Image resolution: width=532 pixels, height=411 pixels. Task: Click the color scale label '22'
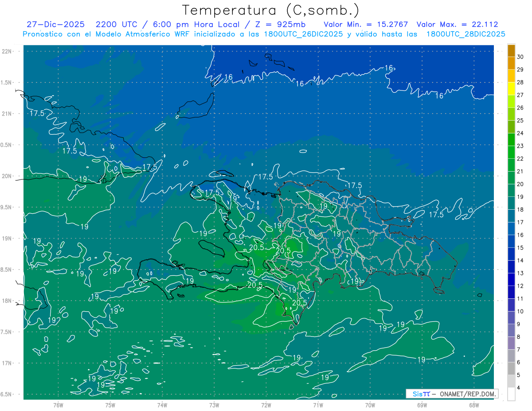pyautogui.click(x=520, y=159)
